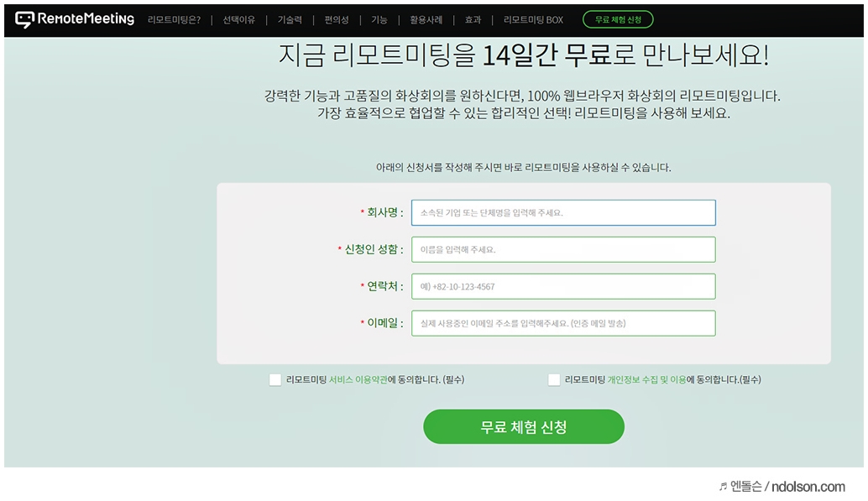The width and height of the screenshot is (868, 501).
Task: Open the 서비스 이용약관 link
Action: point(358,380)
